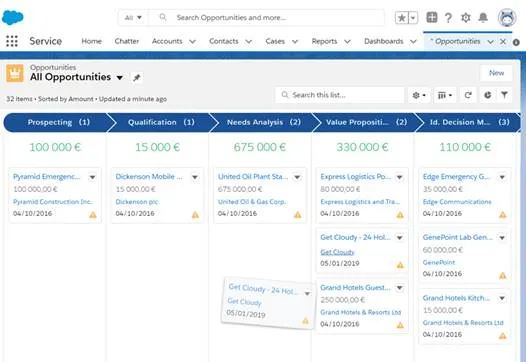Open the Cases tab
Screen dimensions: 526x362
click(x=275, y=41)
